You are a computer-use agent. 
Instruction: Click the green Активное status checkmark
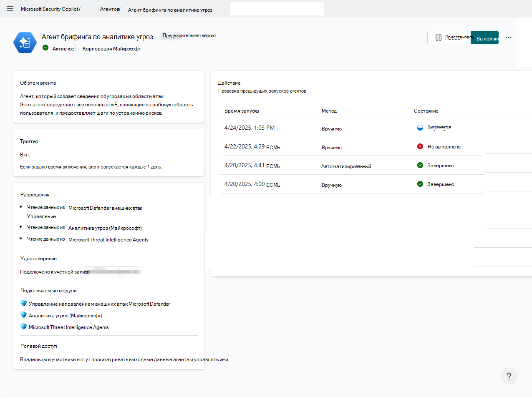coord(45,48)
